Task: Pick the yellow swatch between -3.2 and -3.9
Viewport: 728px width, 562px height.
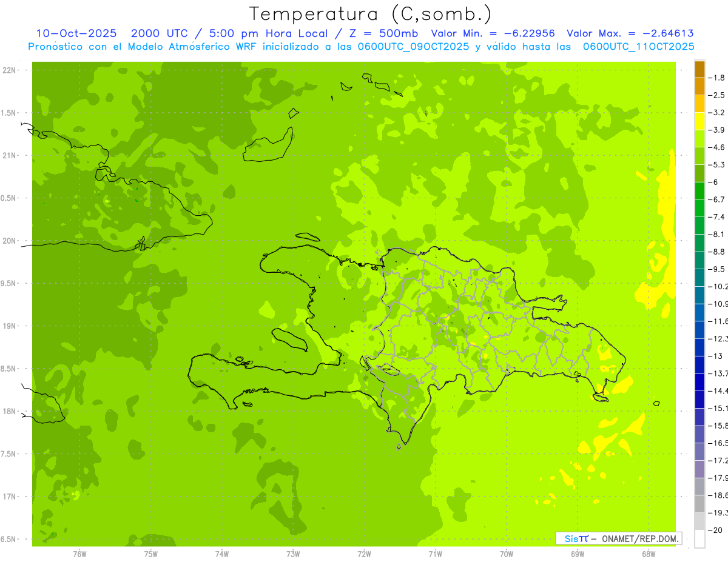Action: (x=699, y=121)
